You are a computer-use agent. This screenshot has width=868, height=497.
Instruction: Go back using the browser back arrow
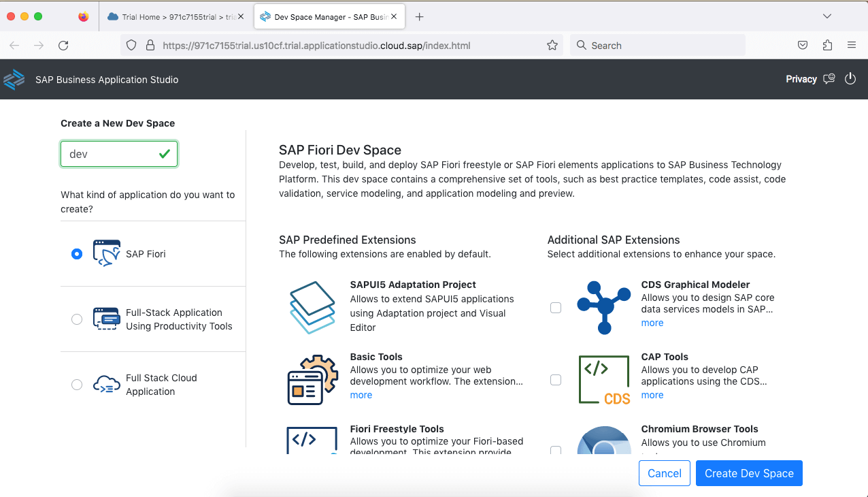click(14, 46)
